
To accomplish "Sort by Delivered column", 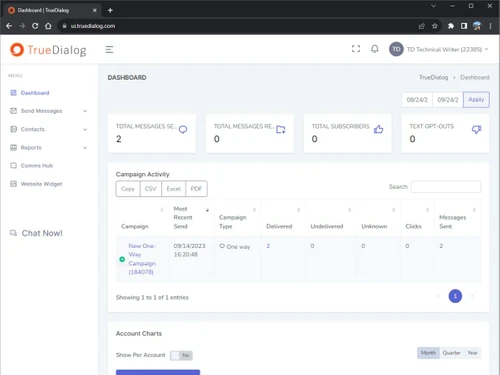I will tap(283, 218).
